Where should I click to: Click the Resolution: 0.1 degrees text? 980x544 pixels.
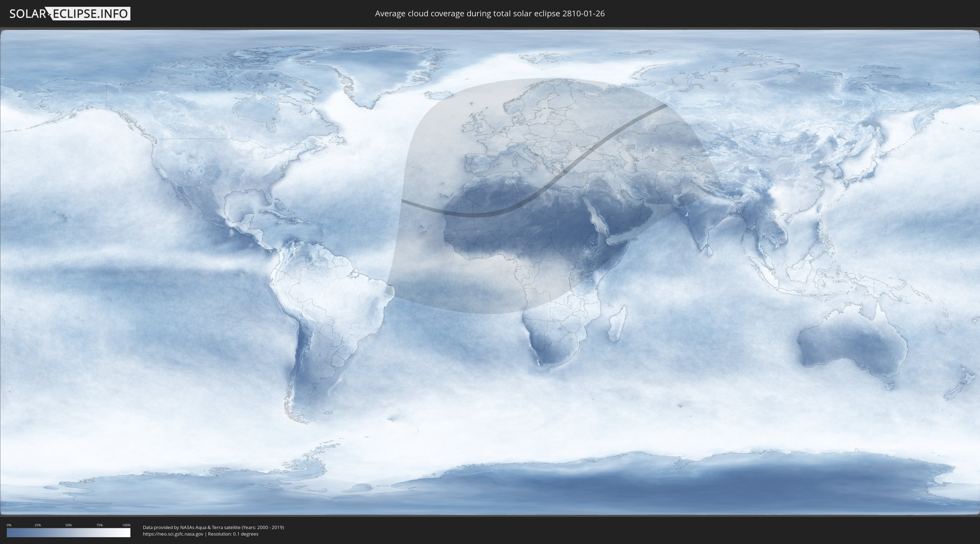click(x=233, y=534)
